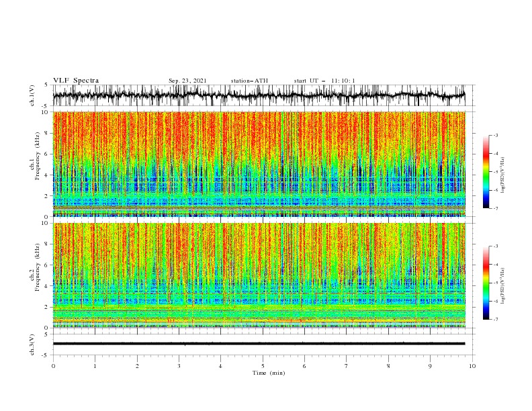Click the 'ch.1(V)' waveform axis label
Image resolution: width=532 pixels, height=411 pixels.
click(x=32, y=95)
